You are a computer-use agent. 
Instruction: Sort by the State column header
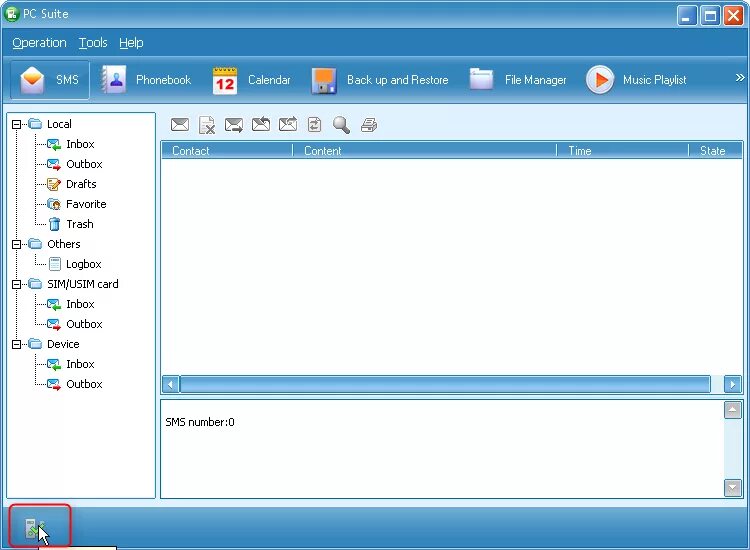716,151
